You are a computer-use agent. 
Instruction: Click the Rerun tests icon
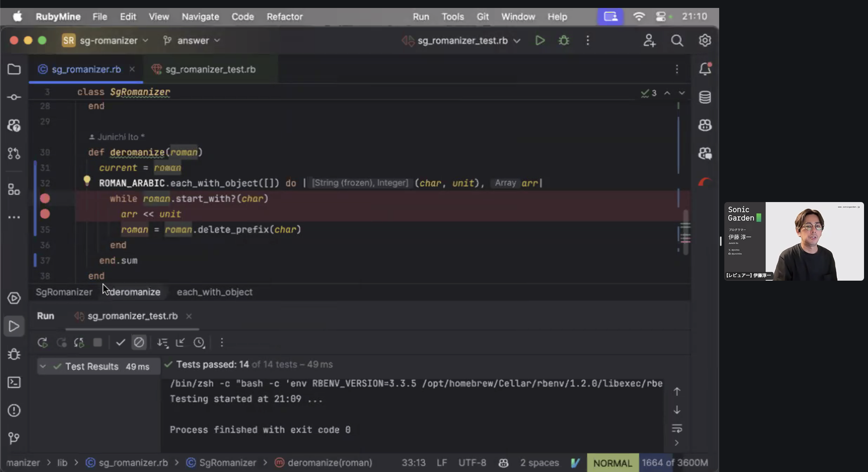[42, 343]
